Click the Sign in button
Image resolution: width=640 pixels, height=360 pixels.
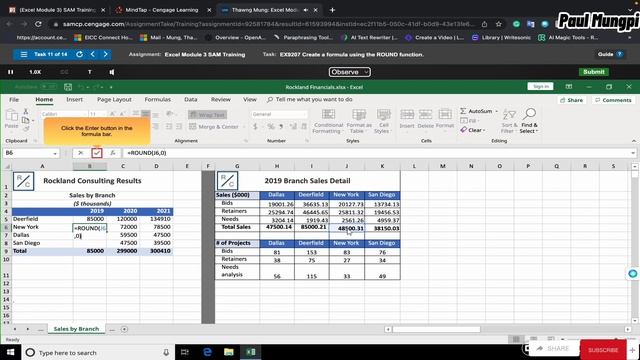540,87
